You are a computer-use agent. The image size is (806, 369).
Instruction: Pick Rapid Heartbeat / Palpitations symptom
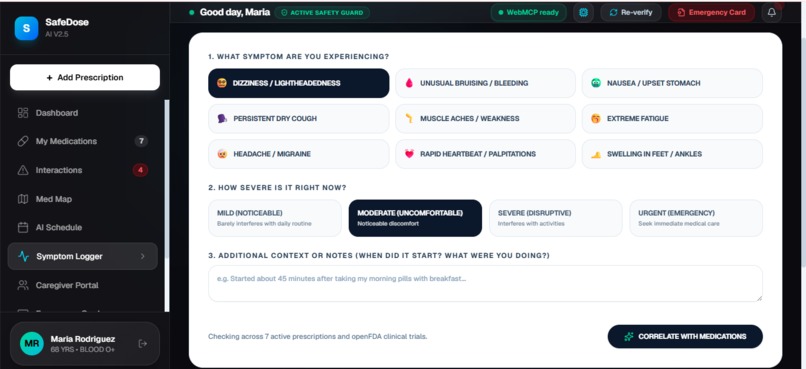point(485,154)
